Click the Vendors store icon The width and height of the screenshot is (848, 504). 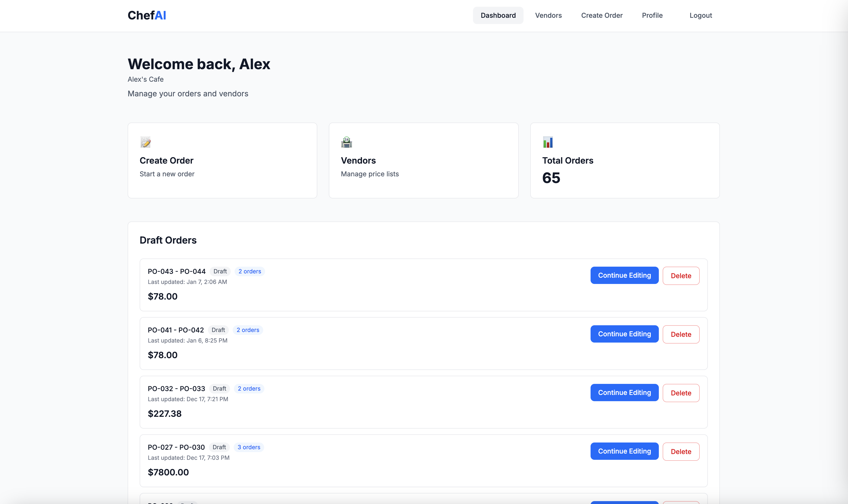(x=346, y=142)
